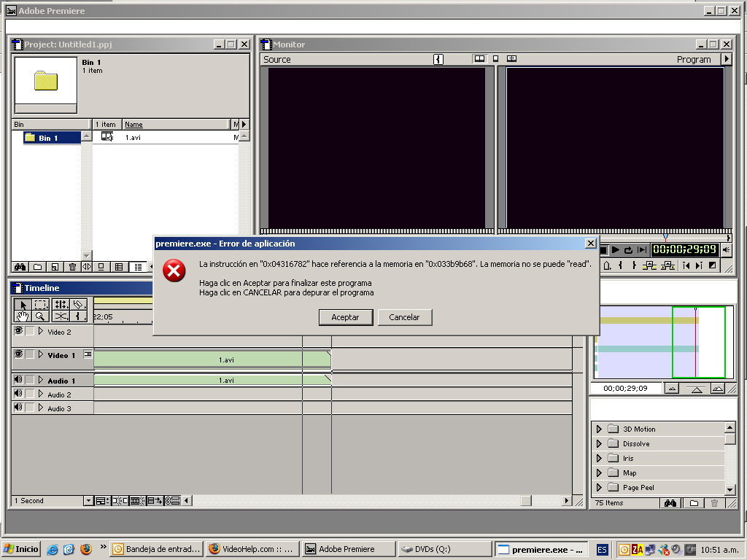Switch Project window to thumbnail view
Viewport: 747px width, 560px height.
tap(119, 267)
